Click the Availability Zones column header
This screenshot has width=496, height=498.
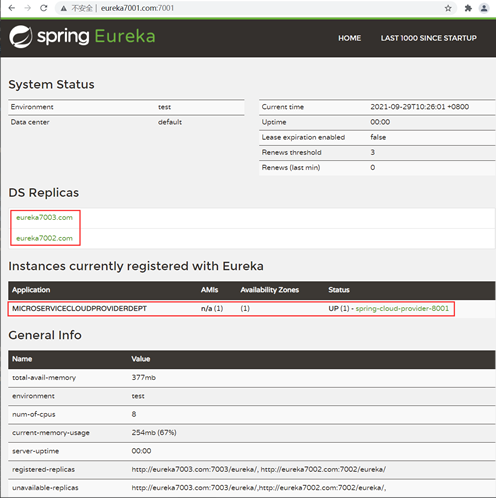click(x=270, y=290)
